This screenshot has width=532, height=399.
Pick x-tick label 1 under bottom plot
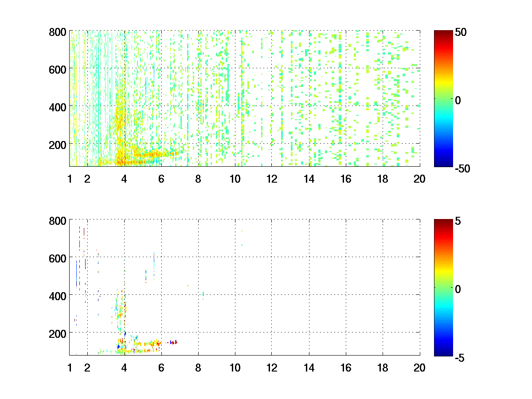coord(70,368)
